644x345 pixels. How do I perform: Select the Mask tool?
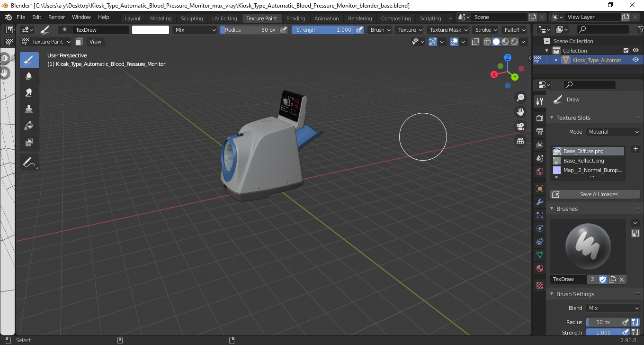[29, 142]
